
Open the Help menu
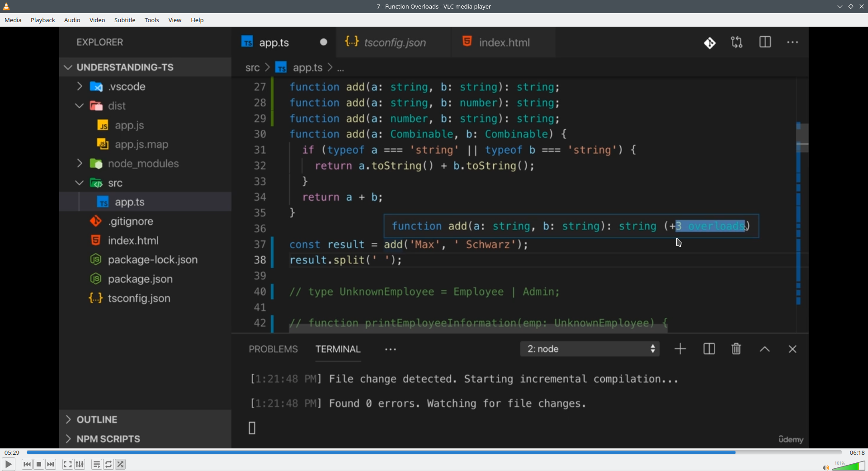198,20
